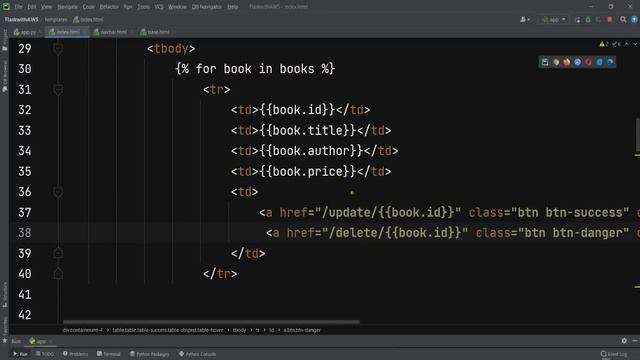Screen dimensions: 640x360
Task: Click the Run with Coverage icon
Action: 598,20
